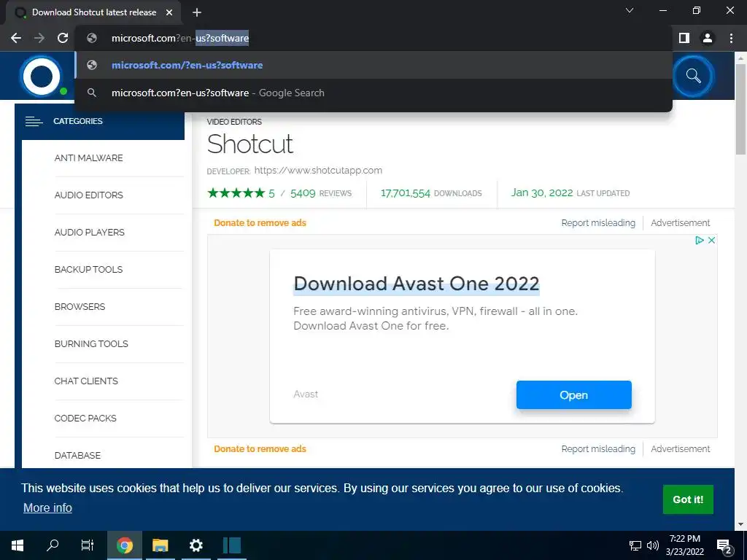Open the Codec Packs category
This screenshot has width=747, height=560.
tap(86, 418)
